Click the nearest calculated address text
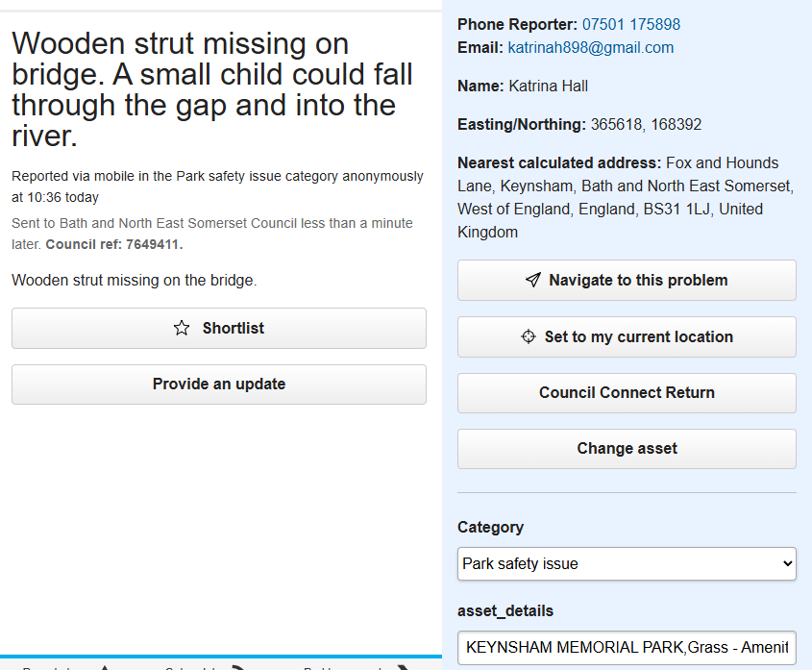The width and height of the screenshot is (812, 670). tap(626, 197)
